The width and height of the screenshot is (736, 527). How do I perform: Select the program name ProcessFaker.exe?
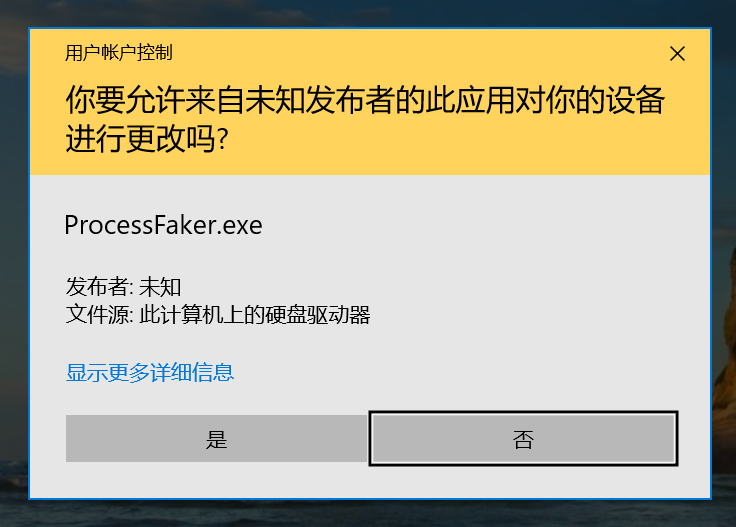click(163, 225)
